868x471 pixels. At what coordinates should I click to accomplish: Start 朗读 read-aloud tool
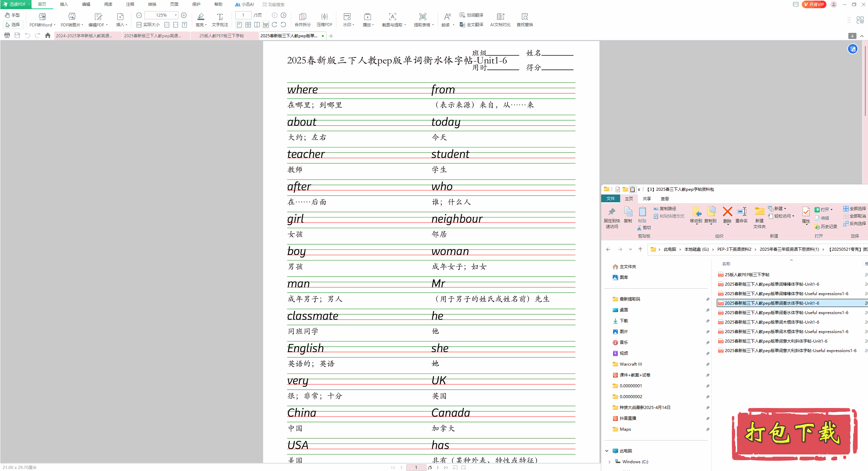point(448,20)
